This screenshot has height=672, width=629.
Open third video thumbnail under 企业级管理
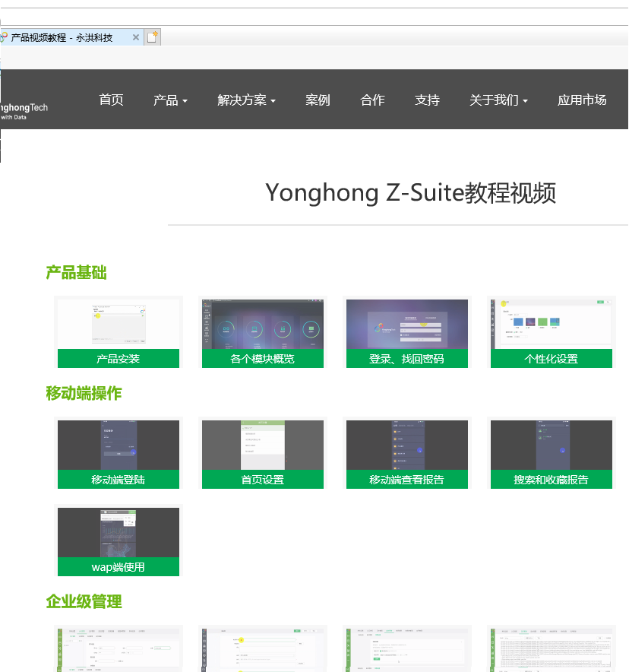406,650
